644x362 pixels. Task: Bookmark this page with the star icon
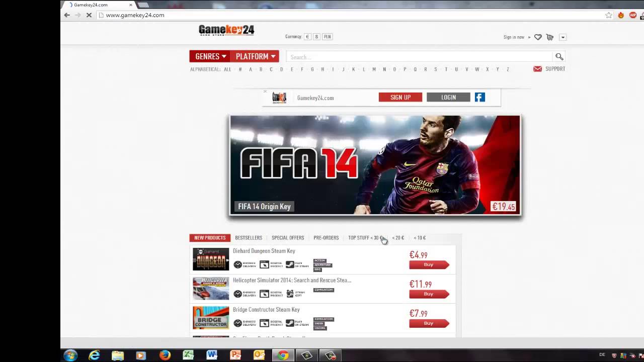pyautogui.click(x=609, y=15)
